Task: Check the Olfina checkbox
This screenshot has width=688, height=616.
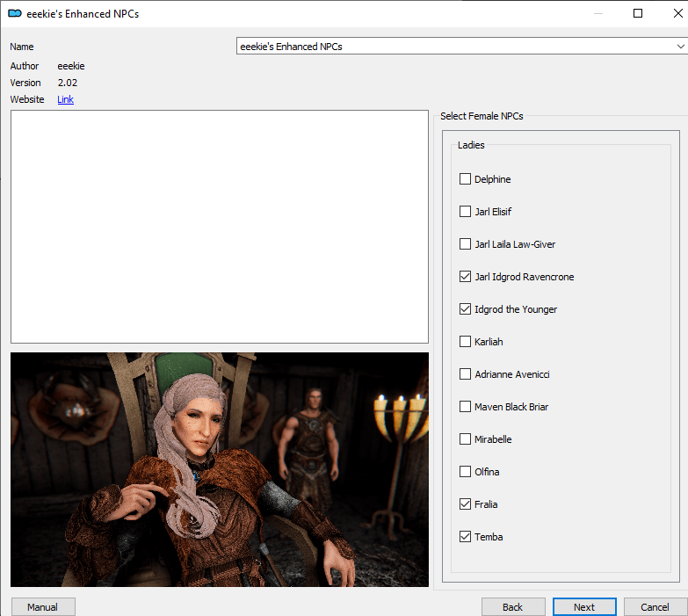Action: (465, 471)
